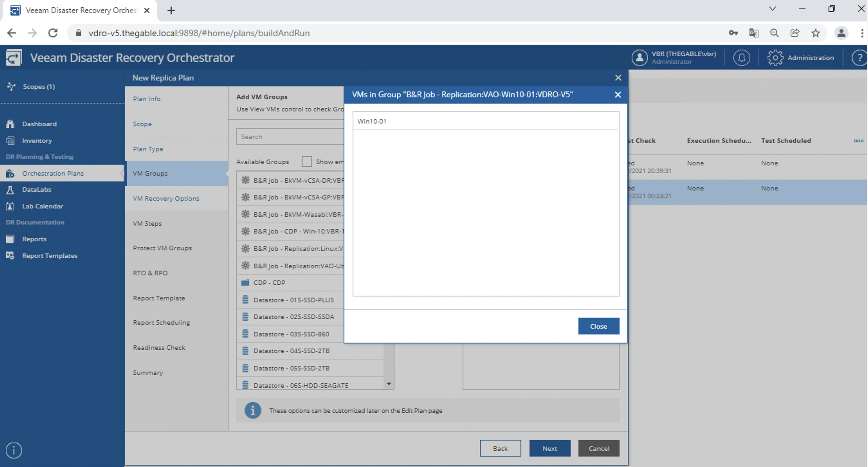The width and height of the screenshot is (868, 467).
Task: Click the translate page icon
Action: pyautogui.click(x=753, y=33)
